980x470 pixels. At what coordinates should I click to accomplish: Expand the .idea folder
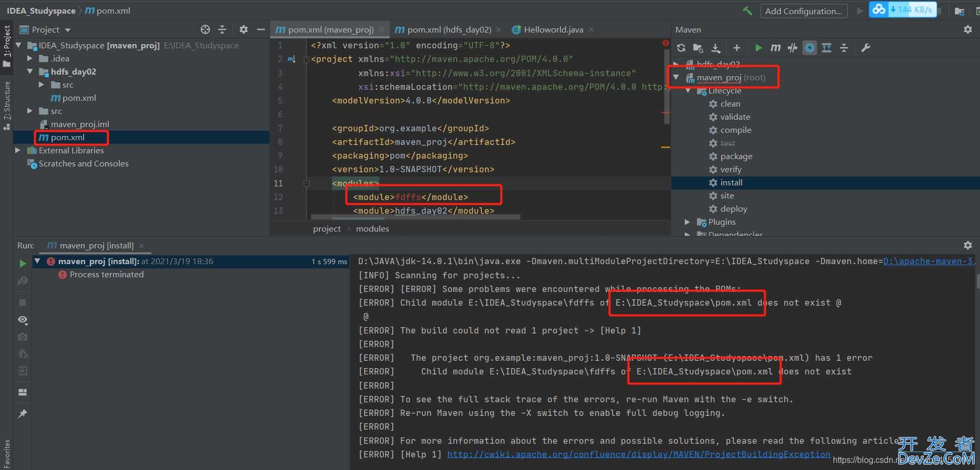(30, 58)
